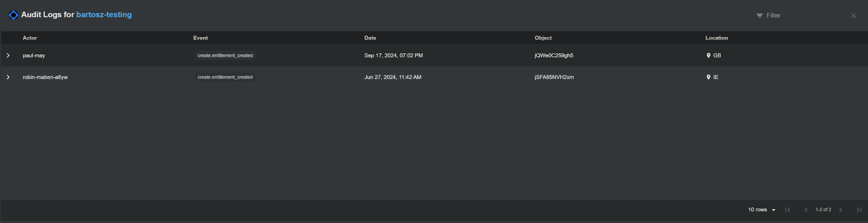Click the GB location pin icon
Screen dimensions: 868x223
(709, 55)
